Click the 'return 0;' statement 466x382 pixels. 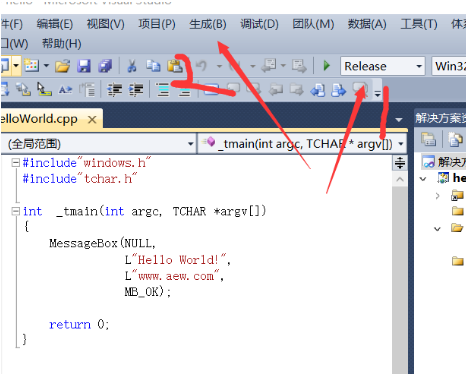point(79,324)
